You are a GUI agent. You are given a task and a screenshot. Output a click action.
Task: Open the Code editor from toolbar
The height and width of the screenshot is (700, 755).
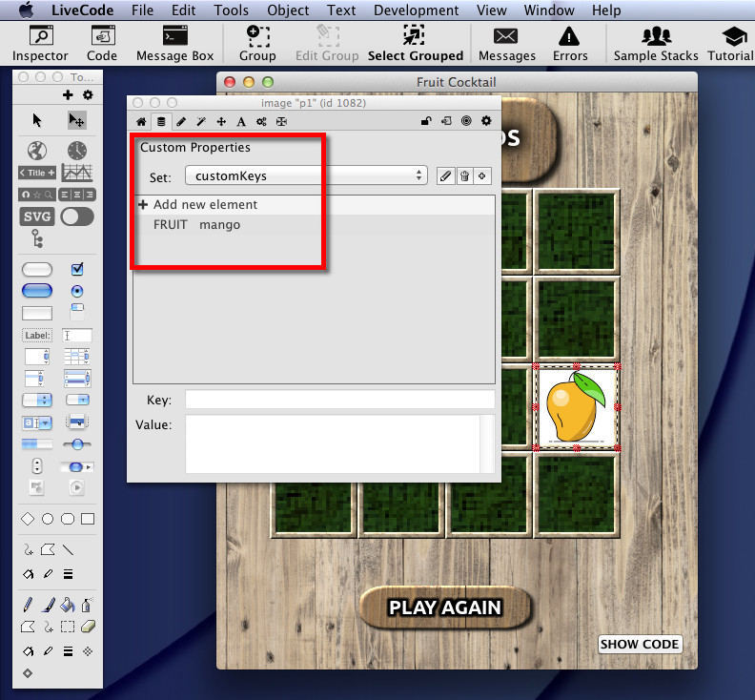click(x=102, y=44)
